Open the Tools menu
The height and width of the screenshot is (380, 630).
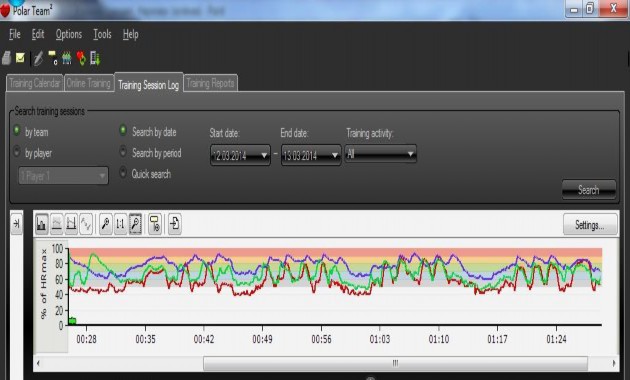(x=102, y=34)
